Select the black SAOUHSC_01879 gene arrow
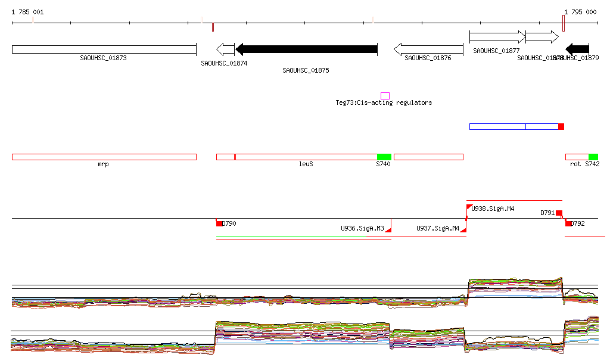610x364 pixels. pyautogui.click(x=577, y=49)
